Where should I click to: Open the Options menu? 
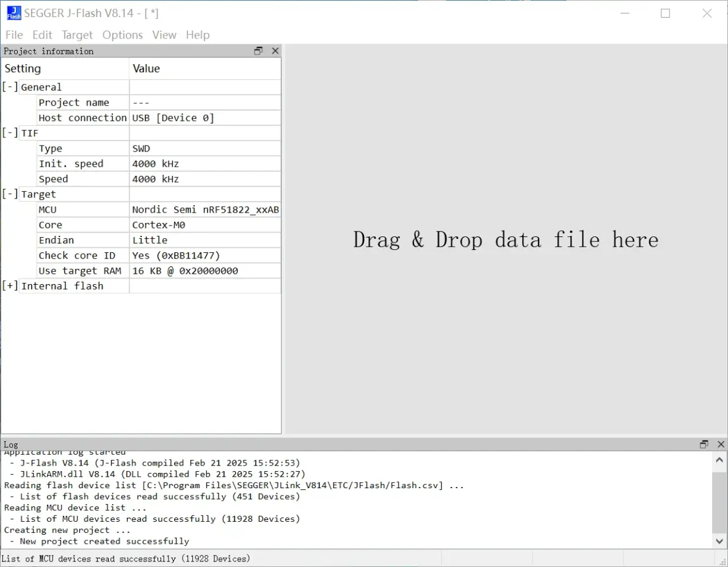click(x=123, y=35)
